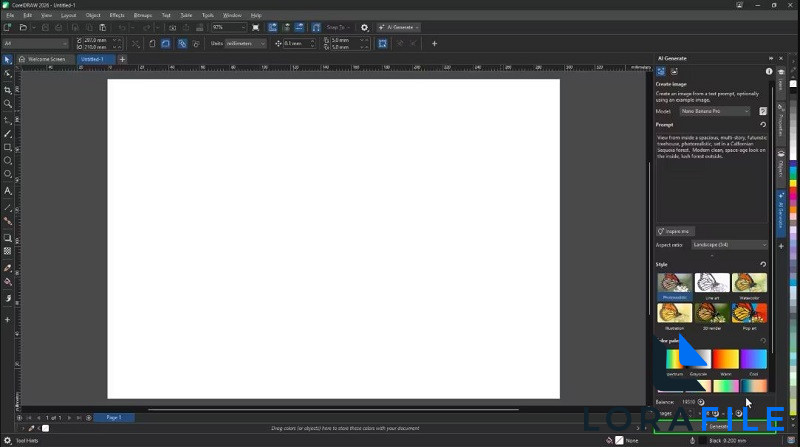Select the Shape tool

(7, 74)
